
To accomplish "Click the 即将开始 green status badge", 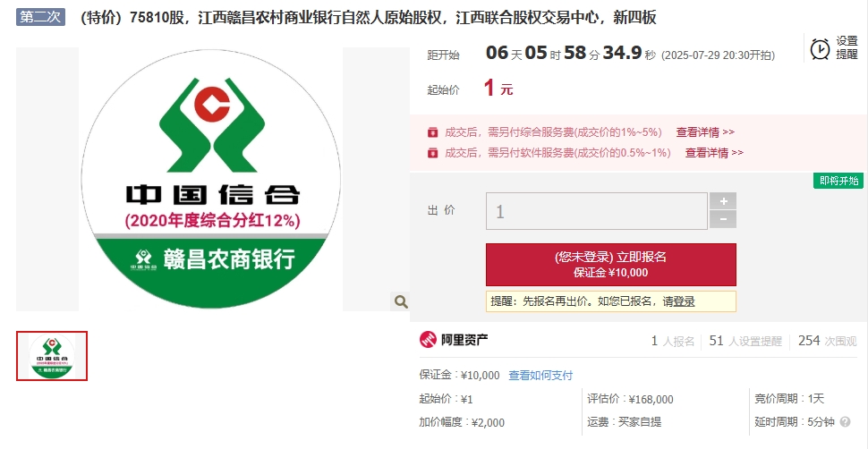I will coord(838,181).
